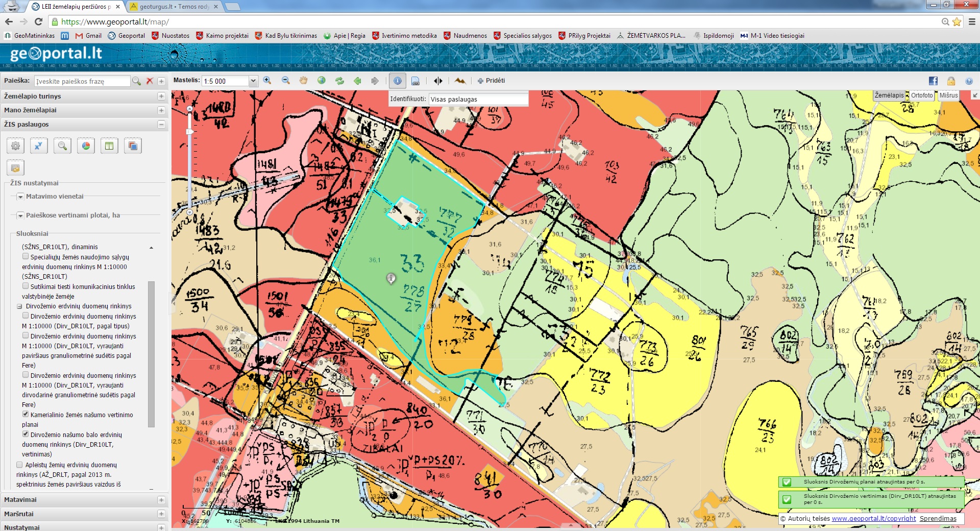Click the red X clear search icon
This screenshot has width=980, height=531.
point(150,81)
